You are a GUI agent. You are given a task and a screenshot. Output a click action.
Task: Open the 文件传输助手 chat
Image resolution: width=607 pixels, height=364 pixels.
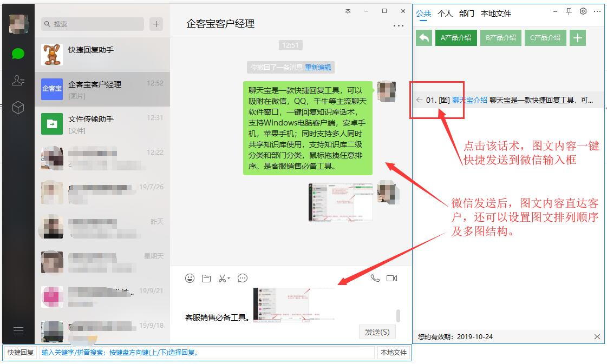point(102,124)
